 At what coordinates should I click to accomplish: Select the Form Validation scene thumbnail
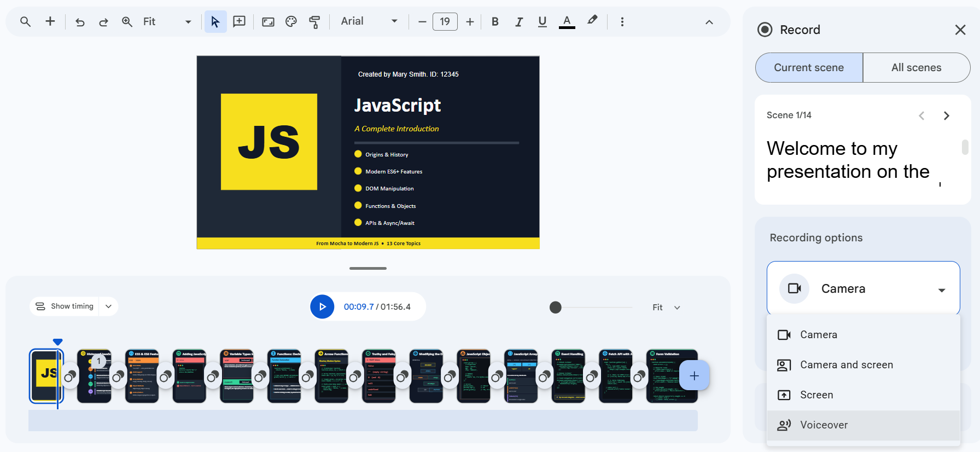pos(672,376)
